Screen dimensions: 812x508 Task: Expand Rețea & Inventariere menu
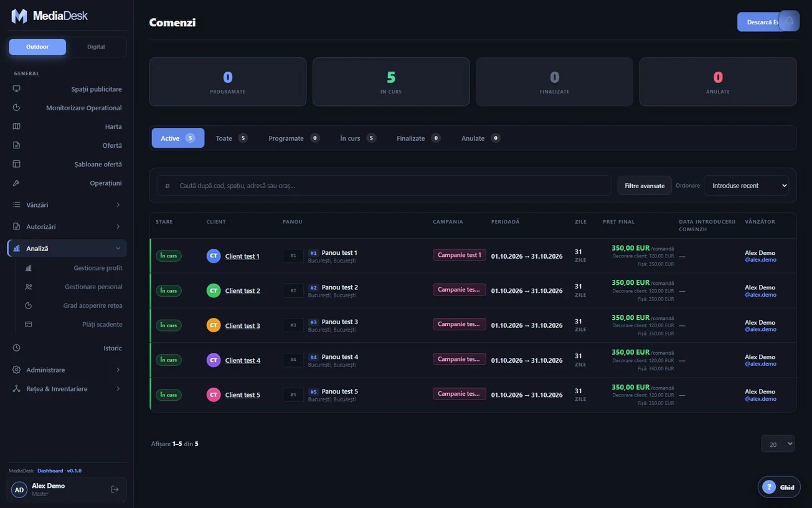click(x=67, y=389)
